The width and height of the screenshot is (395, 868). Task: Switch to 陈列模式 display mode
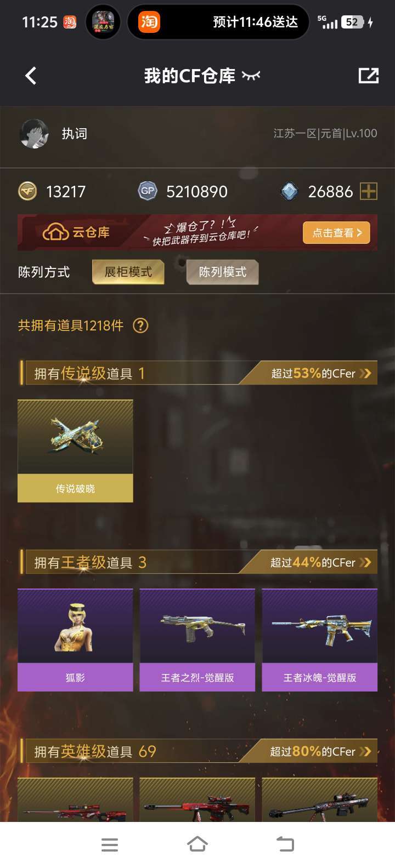tap(222, 272)
